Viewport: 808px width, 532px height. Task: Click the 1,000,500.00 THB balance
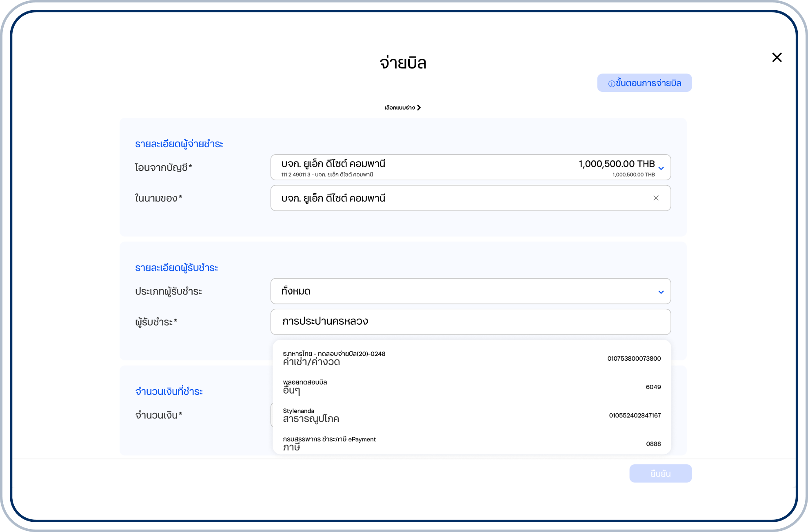click(x=616, y=164)
